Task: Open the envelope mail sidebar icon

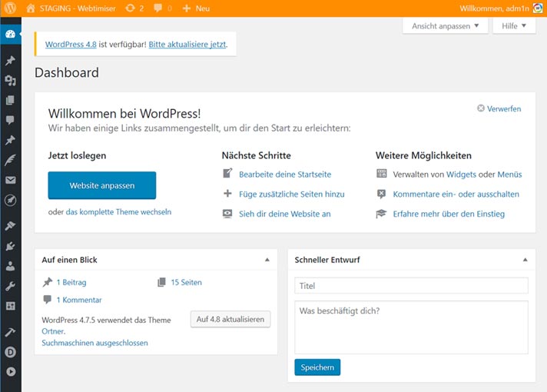Action: click(x=11, y=180)
